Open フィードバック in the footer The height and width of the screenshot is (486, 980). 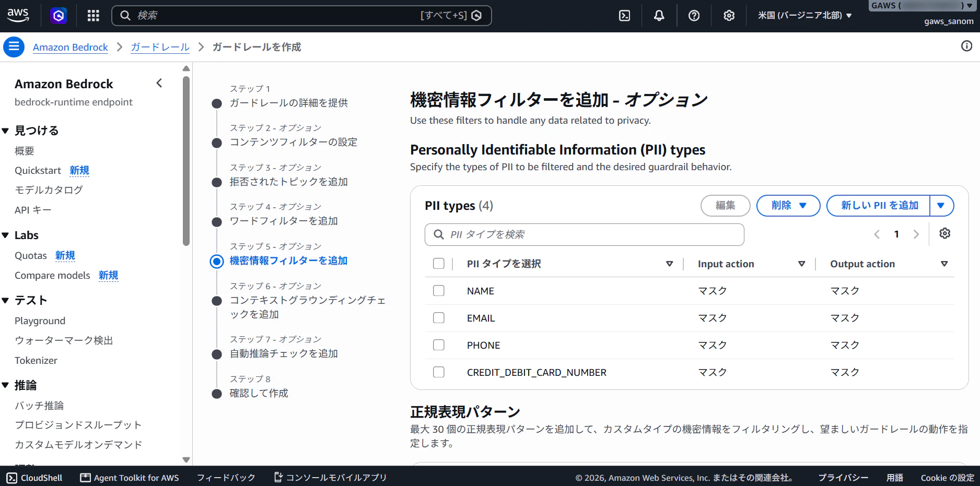(226, 478)
